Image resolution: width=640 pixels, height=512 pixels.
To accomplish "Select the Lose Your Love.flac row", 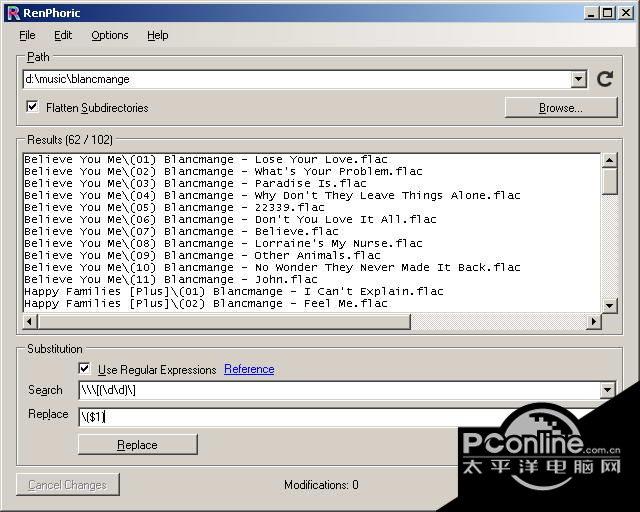I will click(x=312, y=159).
